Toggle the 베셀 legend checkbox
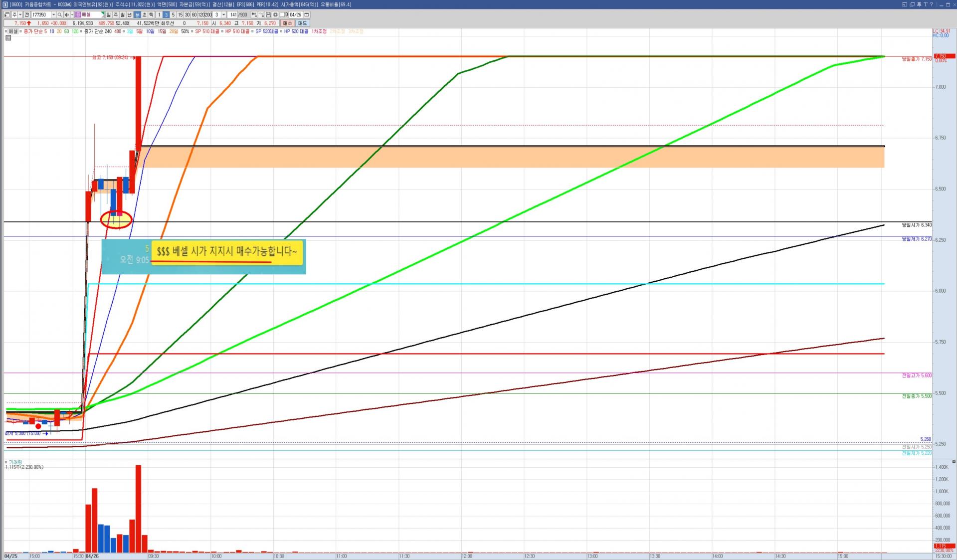 (x=6, y=31)
